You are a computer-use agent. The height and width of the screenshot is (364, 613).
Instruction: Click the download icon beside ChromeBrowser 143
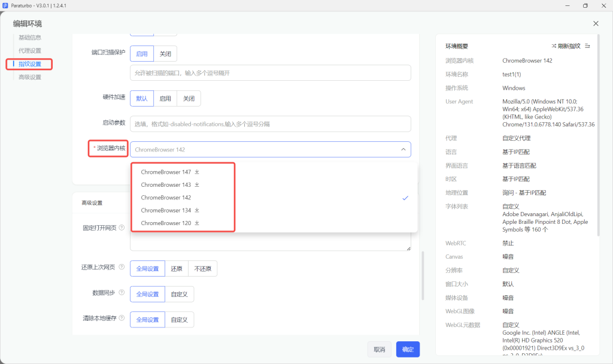[197, 184]
